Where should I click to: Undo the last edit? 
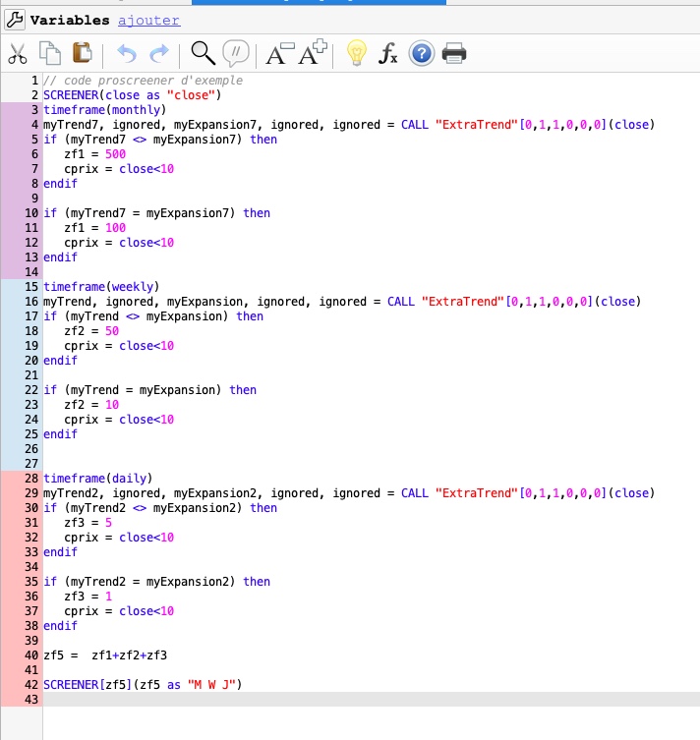pyautogui.click(x=127, y=53)
